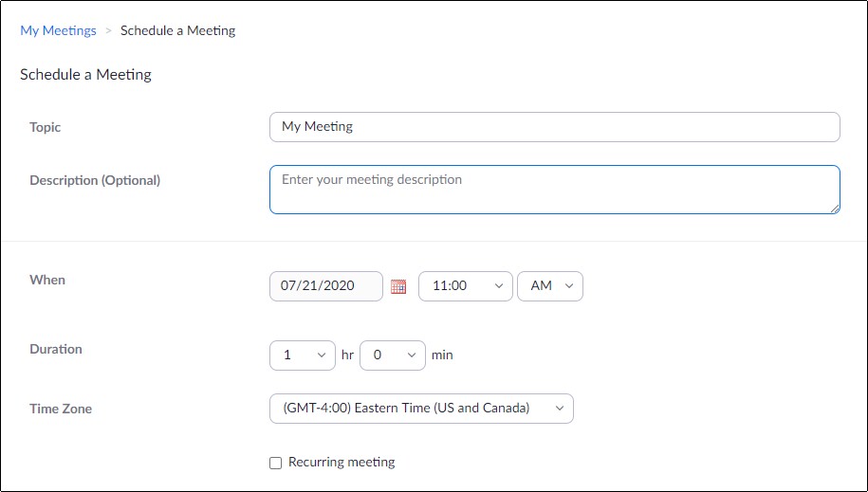868x492 pixels.
Task: Click the Topic field label
Action: tap(45, 127)
